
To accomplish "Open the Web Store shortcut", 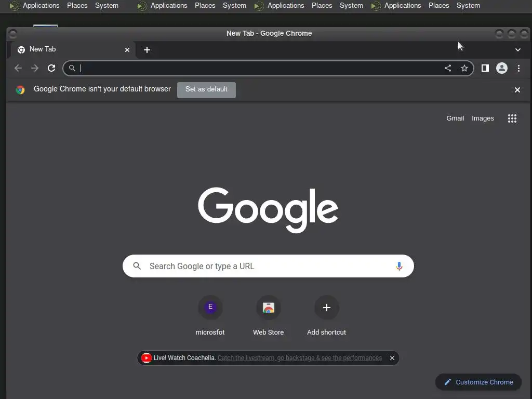I will tap(269, 315).
